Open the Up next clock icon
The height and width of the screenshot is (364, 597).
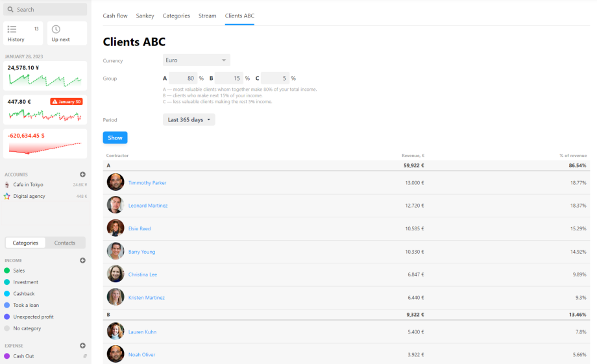point(56,29)
